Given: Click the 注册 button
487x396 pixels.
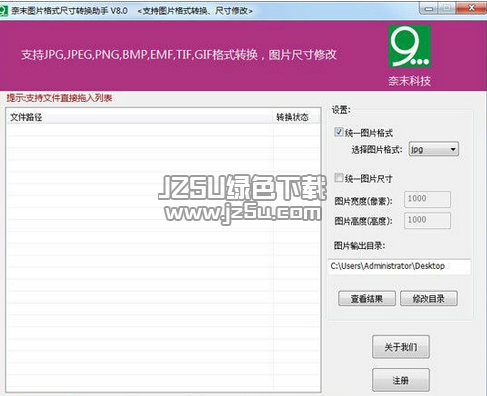Looking at the screenshot, I should pyautogui.click(x=401, y=380).
